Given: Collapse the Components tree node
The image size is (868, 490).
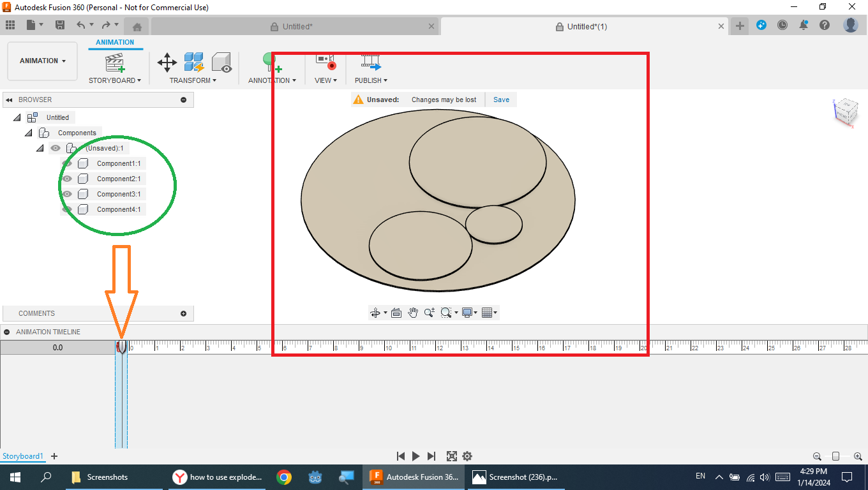Looking at the screenshot, I should pyautogui.click(x=28, y=133).
